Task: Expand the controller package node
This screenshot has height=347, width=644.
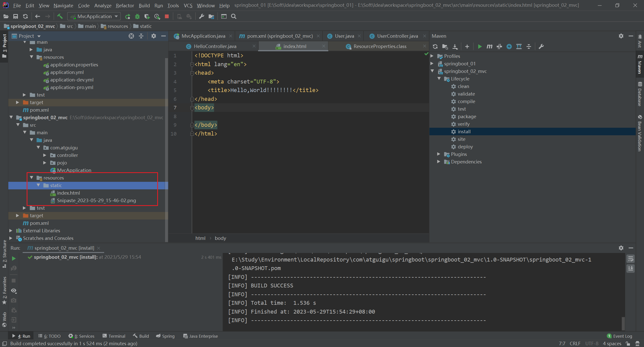Action: click(x=45, y=155)
